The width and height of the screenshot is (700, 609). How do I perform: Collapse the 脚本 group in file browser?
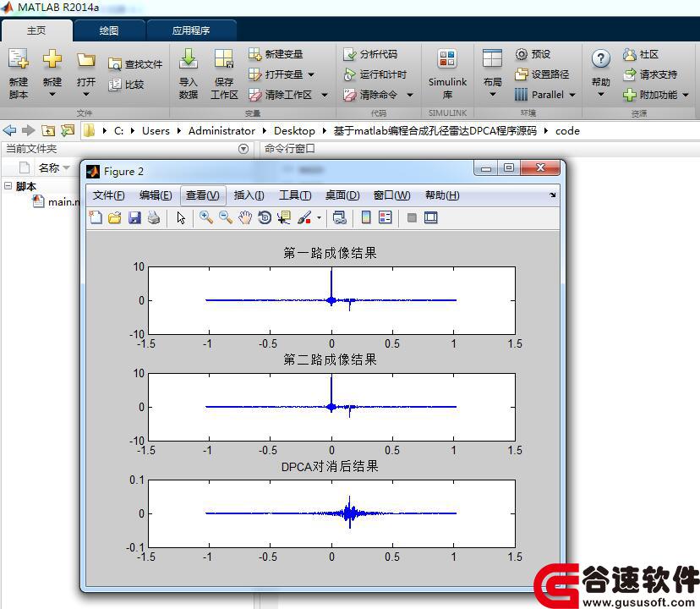8,185
